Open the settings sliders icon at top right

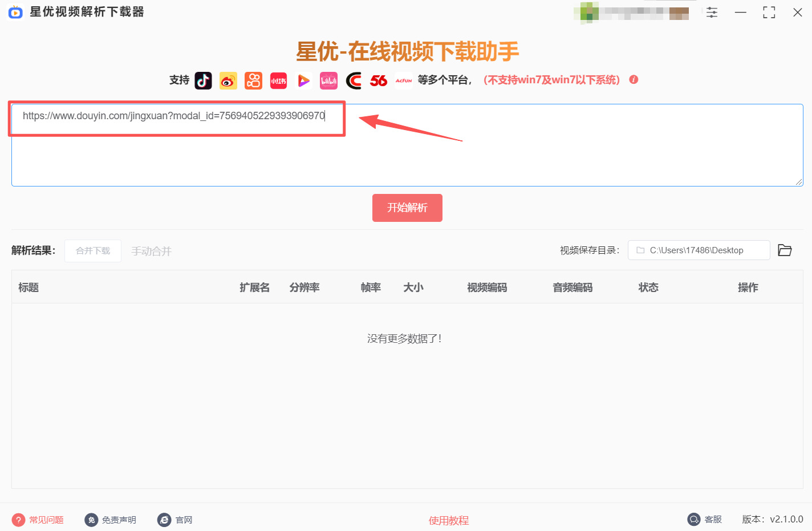(x=712, y=12)
